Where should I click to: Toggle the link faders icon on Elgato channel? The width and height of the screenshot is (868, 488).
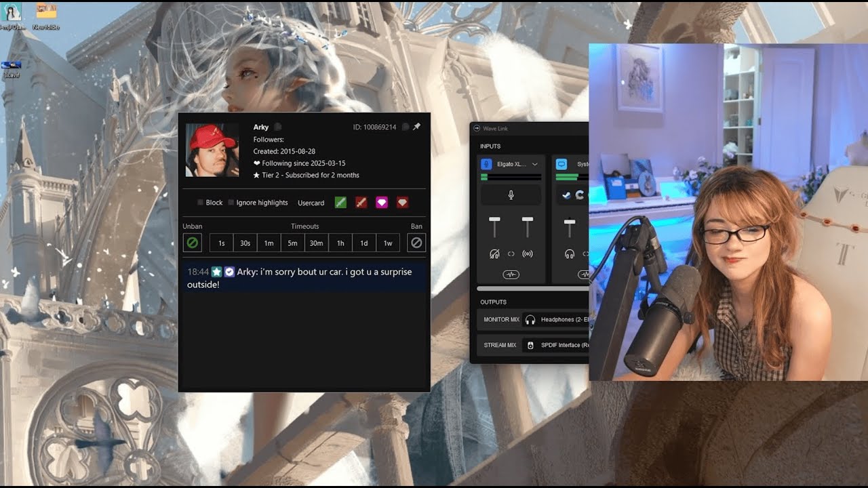point(511,254)
